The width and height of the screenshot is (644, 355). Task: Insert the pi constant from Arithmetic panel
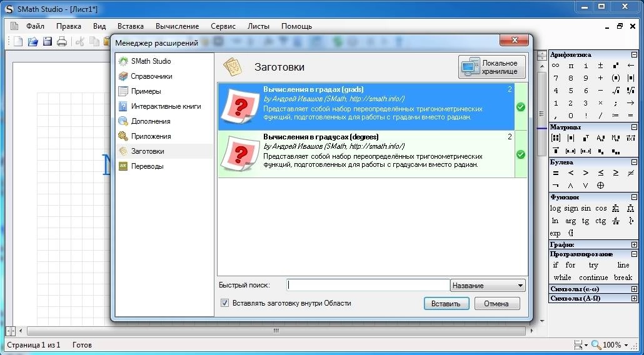pyautogui.click(x=571, y=66)
